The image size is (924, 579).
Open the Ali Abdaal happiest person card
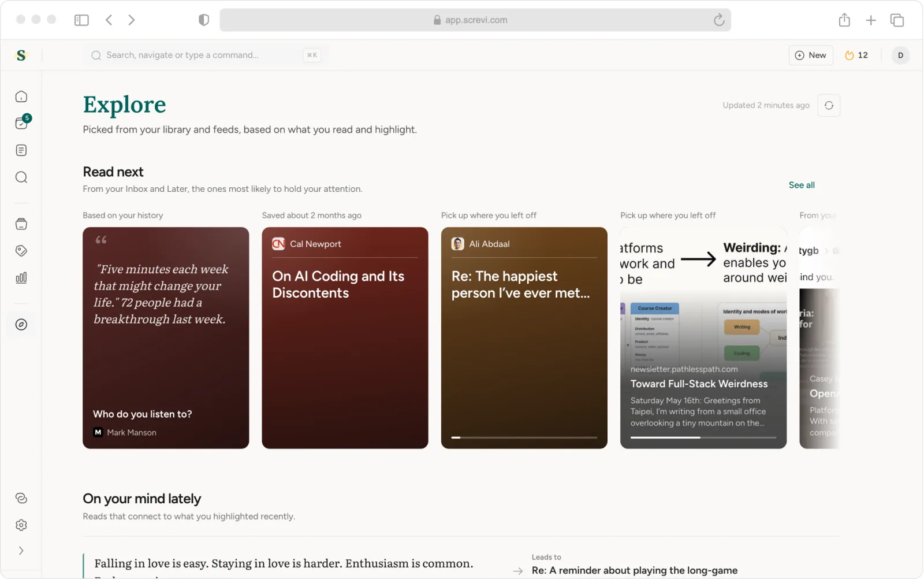[x=524, y=337]
